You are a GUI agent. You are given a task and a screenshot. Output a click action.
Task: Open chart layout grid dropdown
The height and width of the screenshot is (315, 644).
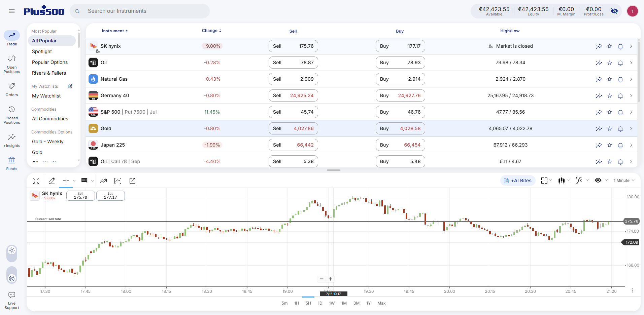pos(546,181)
